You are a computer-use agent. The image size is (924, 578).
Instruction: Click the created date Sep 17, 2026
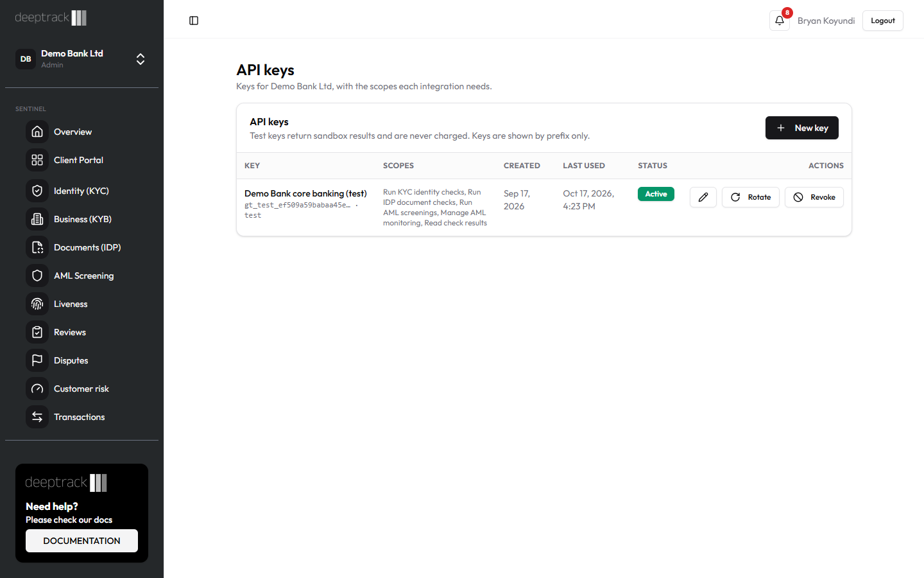pos(517,200)
